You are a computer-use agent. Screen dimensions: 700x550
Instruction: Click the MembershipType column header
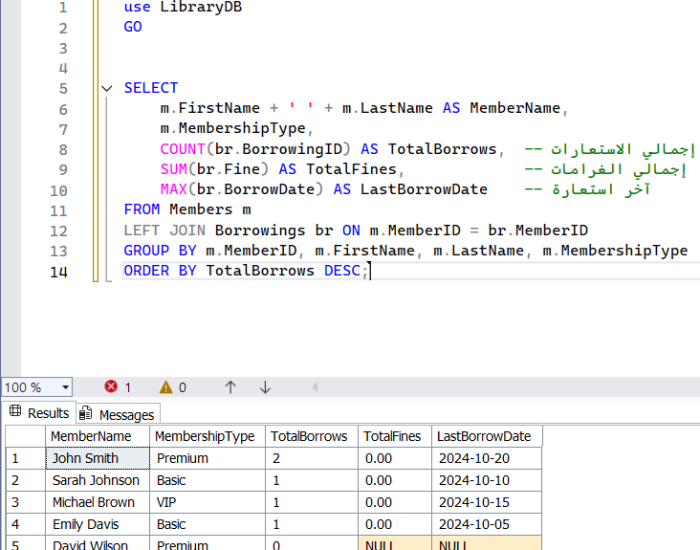pyautogui.click(x=204, y=436)
